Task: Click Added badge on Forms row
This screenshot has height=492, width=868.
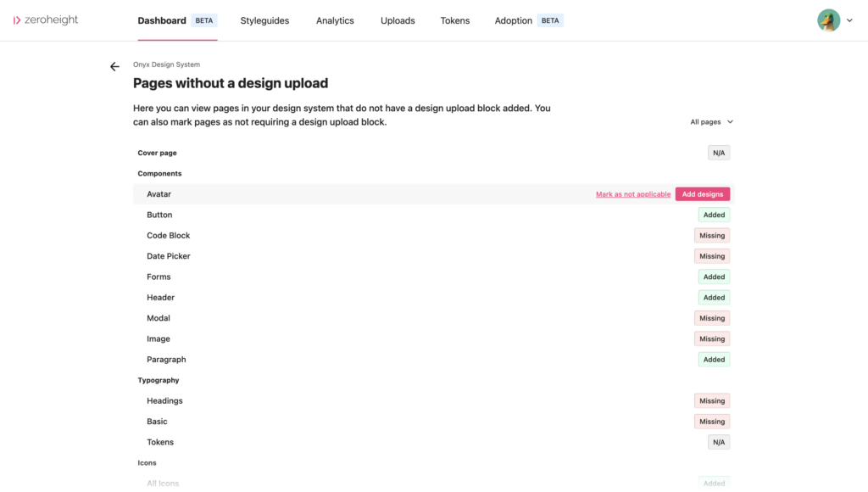Action: click(x=714, y=277)
